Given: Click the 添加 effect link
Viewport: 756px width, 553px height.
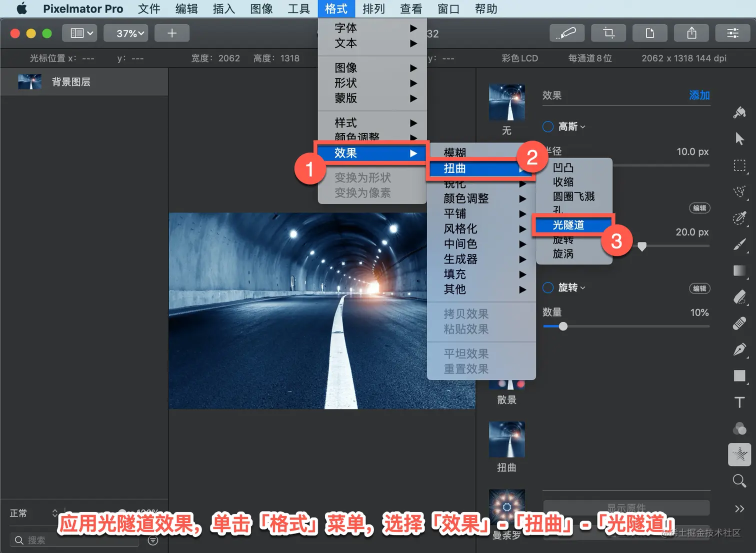Looking at the screenshot, I should 699,95.
